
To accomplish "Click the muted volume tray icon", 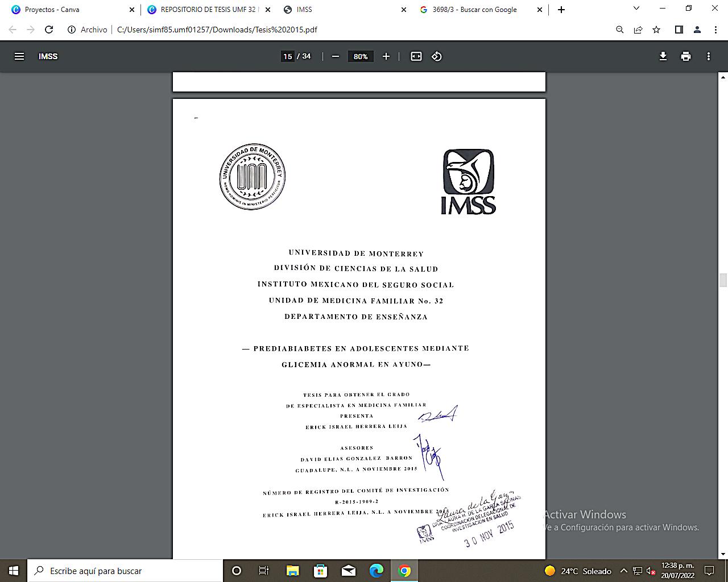I will point(651,571).
